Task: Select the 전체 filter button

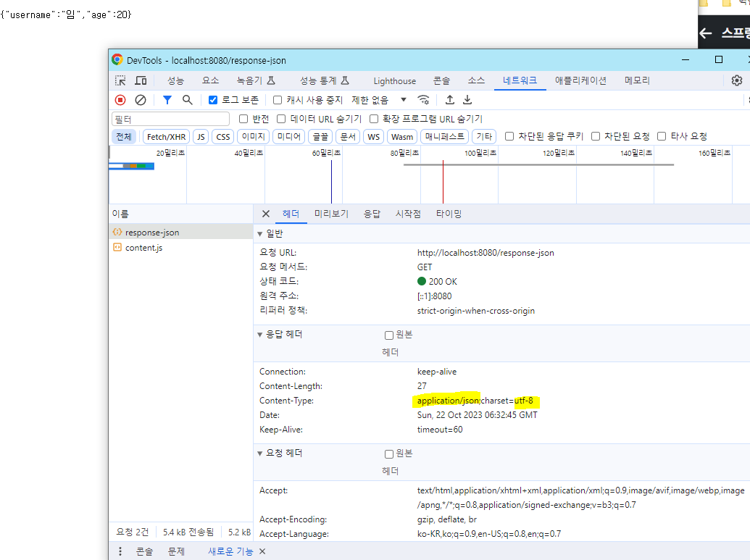Action: click(x=124, y=137)
